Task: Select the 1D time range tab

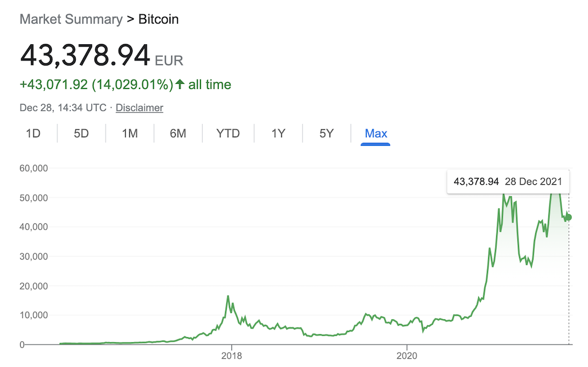Action: click(33, 133)
